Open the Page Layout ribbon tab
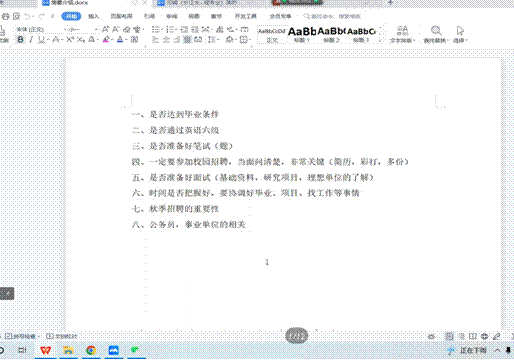The height and width of the screenshot is (362, 514). (121, 16)
